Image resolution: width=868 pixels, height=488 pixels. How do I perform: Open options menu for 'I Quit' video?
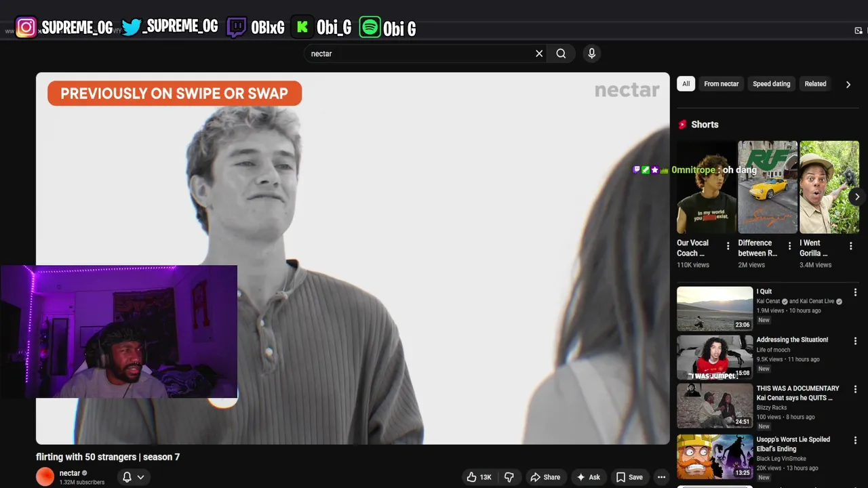point(855,292)
